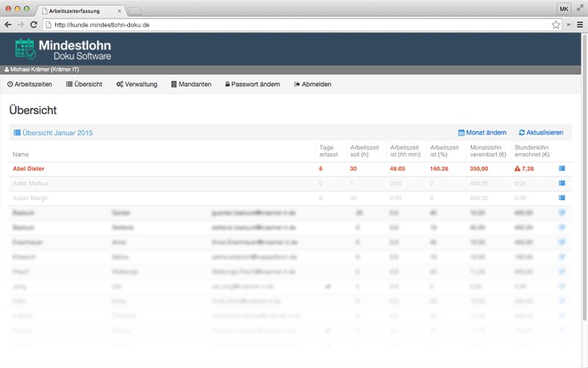This screenshot has width=588, height=368.
Task: Click the Name column header
Action: point(21,155)
